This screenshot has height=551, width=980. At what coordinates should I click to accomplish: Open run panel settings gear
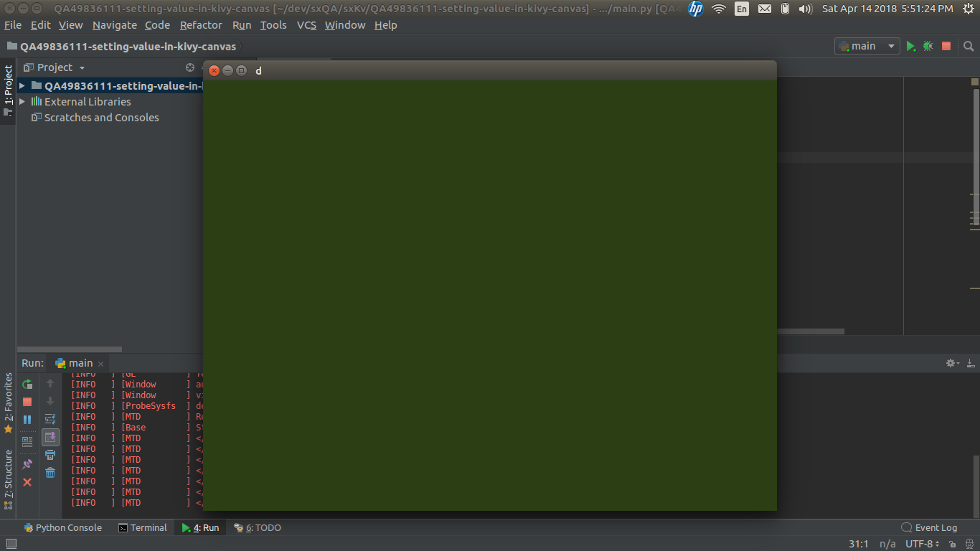(951, 363)
